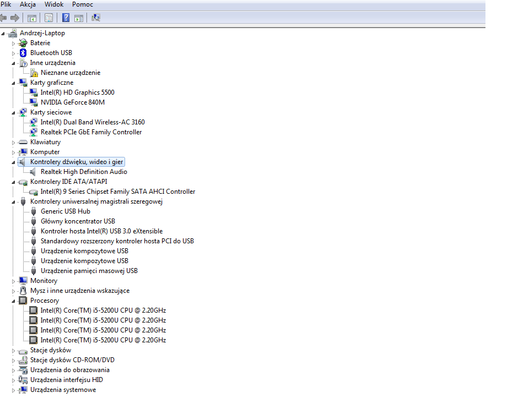Select Kontroler hosta Intel USB 3.0 eXtensible
This screenshot has width=529, height=420.
pos(101,231)
